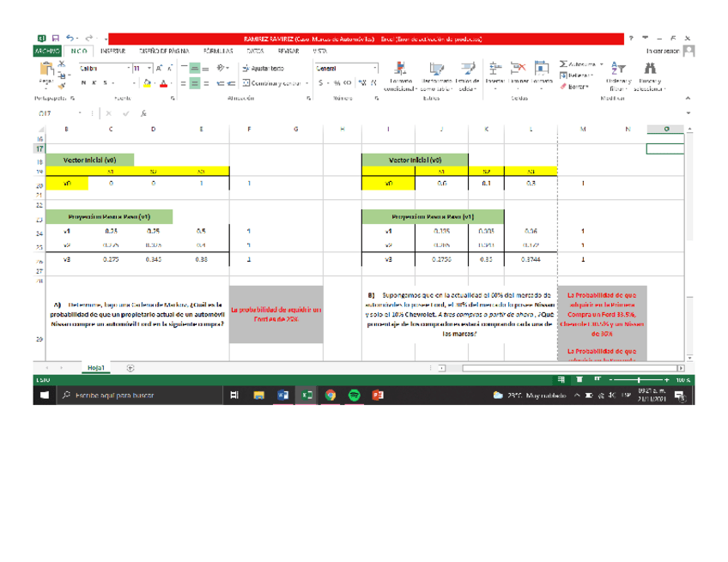Open the General number format dropdown
This screenshot has width=728, height=562.
click(375, 69)
